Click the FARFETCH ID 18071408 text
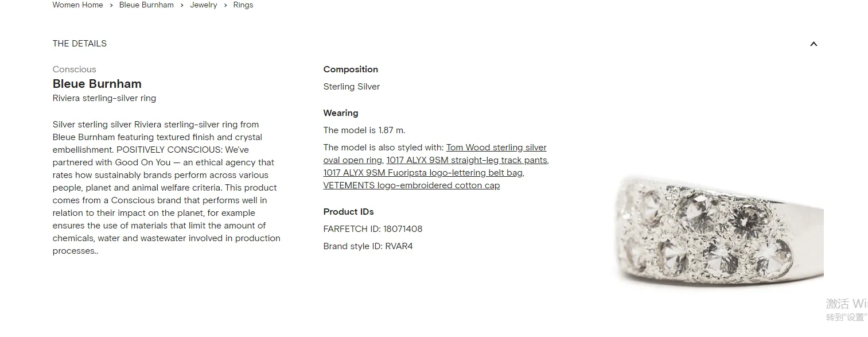The width and height of the screenshot is (868, 337). (x=372, y=229)
